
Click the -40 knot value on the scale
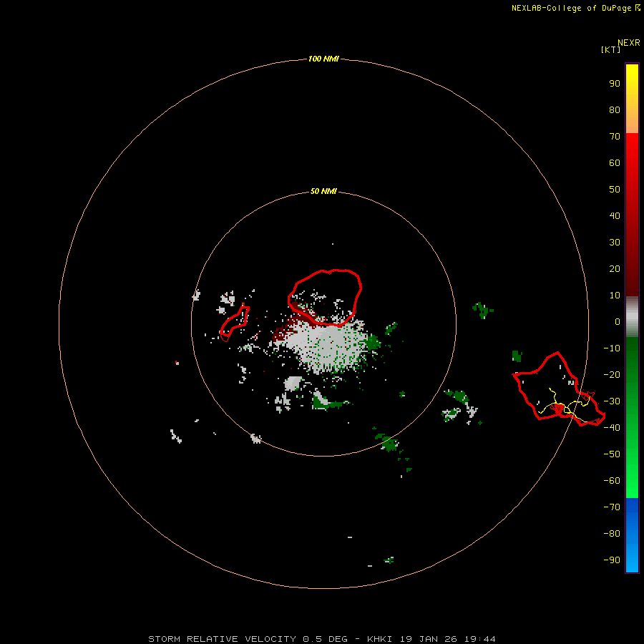[x=612, y=428]
